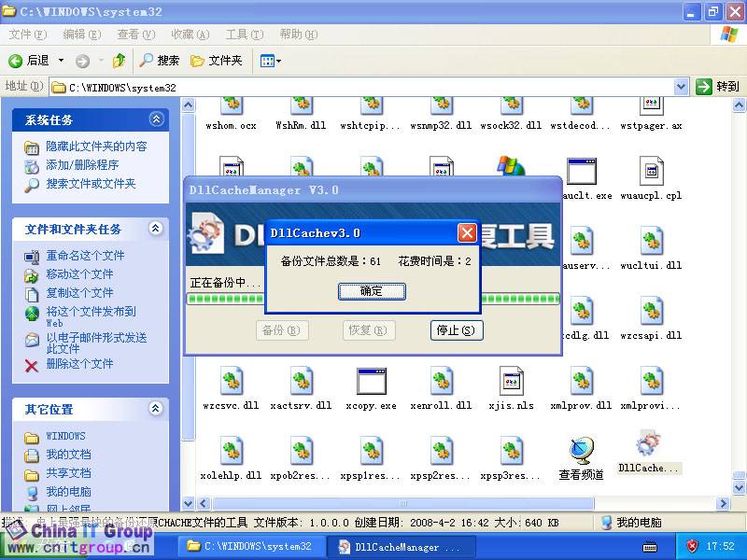Click 复制这个文件 link
Screen dimensions: 747x560
pos(79,293)
